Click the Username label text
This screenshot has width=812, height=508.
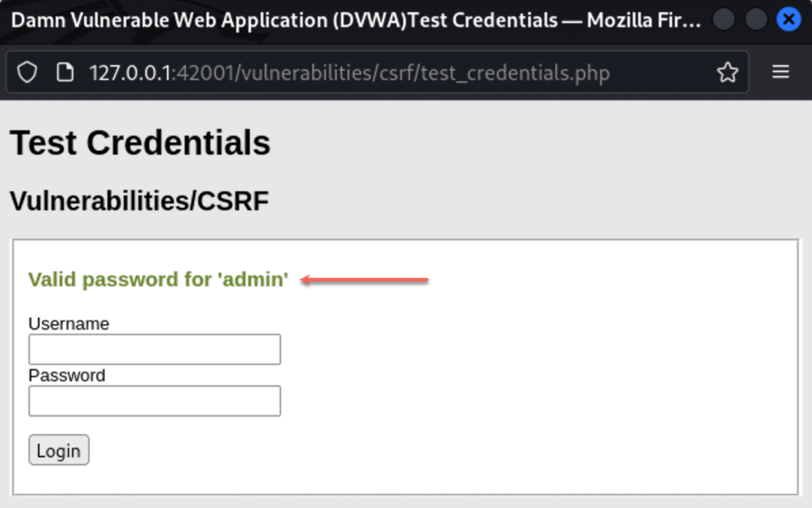[69, 324]
